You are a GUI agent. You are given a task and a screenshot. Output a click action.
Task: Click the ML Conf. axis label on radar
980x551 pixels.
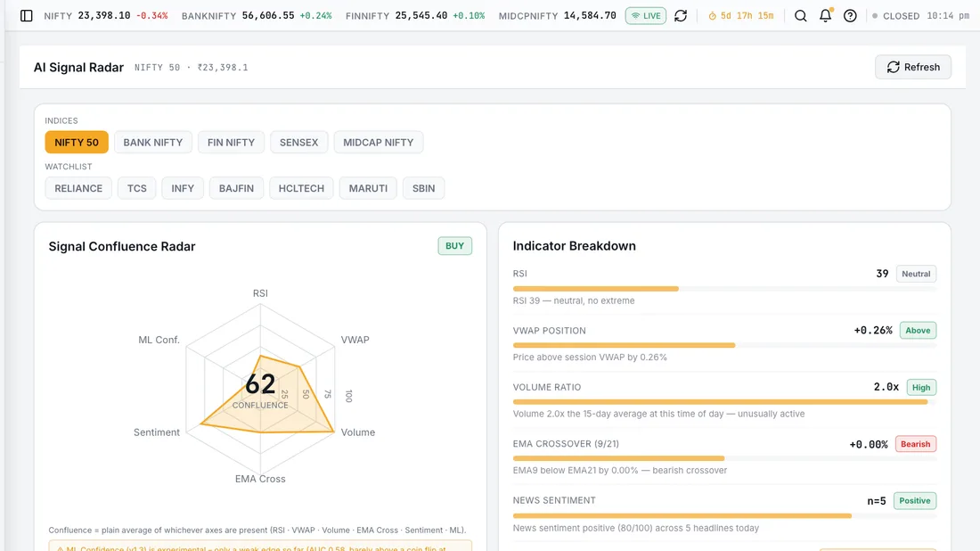pos(159,340)
